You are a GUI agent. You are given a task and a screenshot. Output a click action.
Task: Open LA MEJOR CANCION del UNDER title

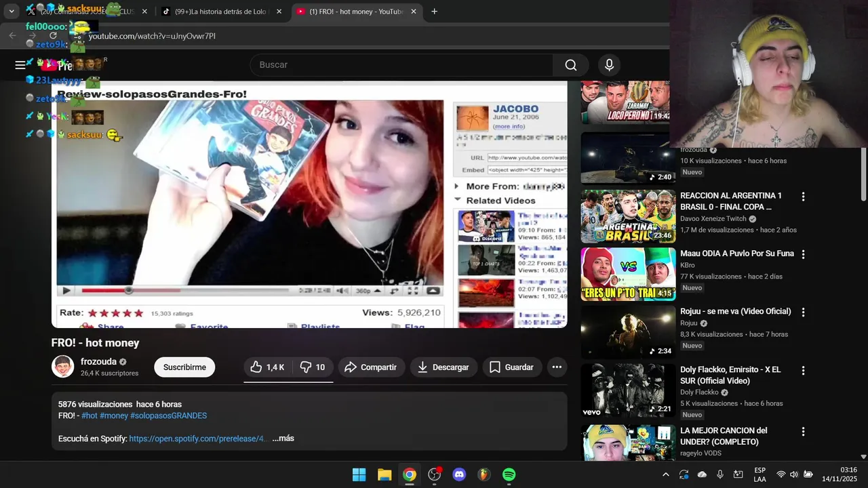pyautogui.click(x=724, y=436)
